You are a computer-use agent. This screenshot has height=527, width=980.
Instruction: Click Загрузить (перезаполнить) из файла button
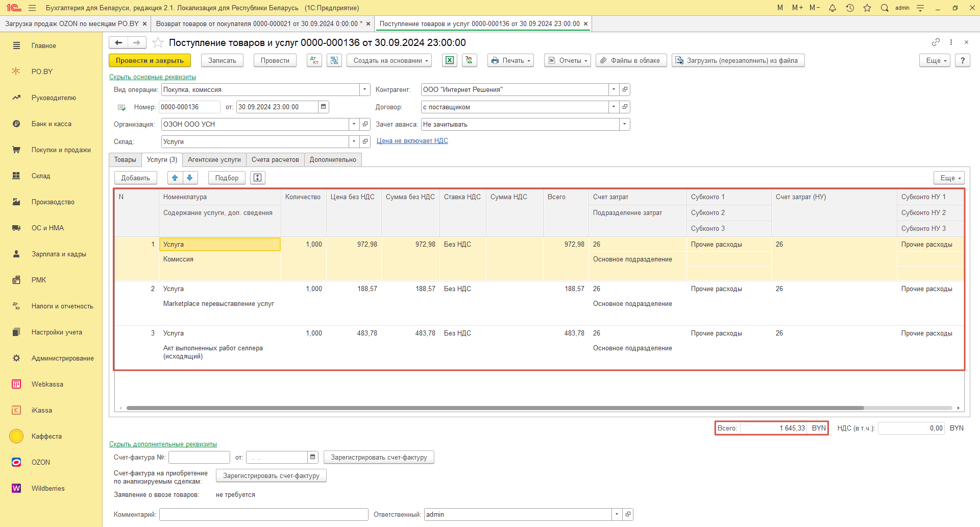point(738,60)
